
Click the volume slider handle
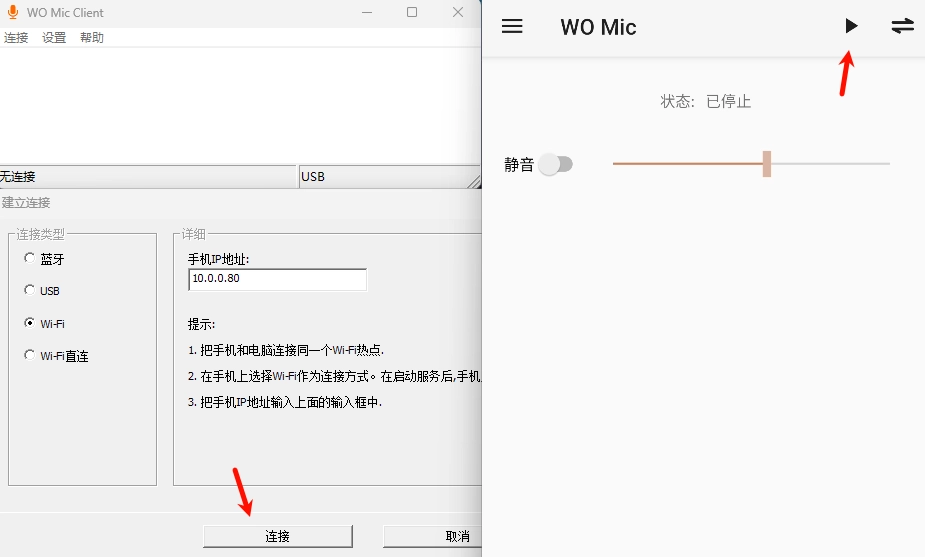tap(766, 163)
